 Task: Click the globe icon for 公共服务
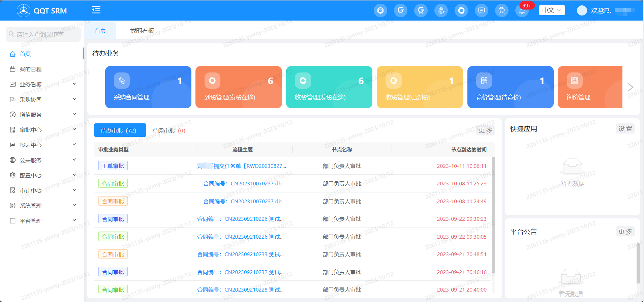(13, 160)
